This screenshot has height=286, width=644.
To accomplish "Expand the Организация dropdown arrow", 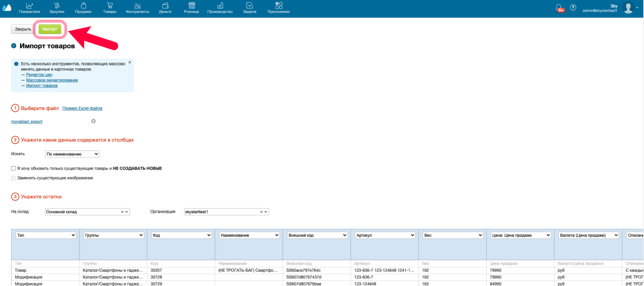I will click(x=266, y=212).
